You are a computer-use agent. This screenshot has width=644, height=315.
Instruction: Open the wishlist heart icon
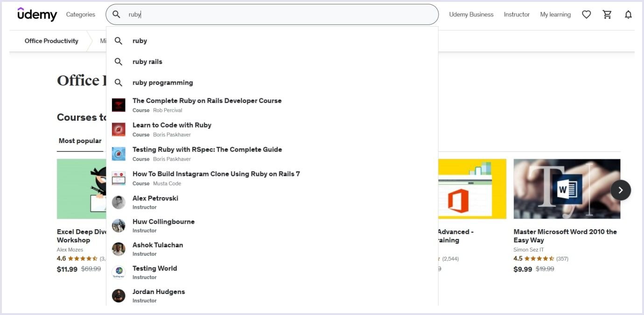click(587, 14)
